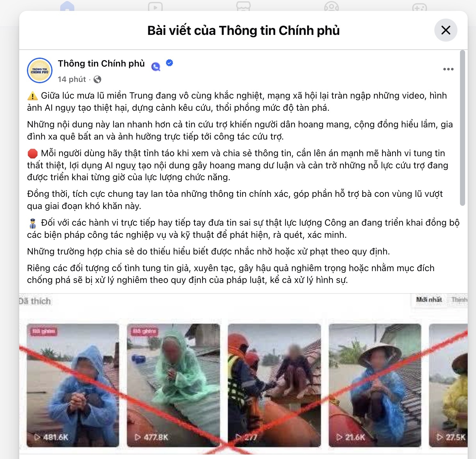This screenshot has width=476, height=459.
Task: Click the globe public-audience icon
Action: (97, 79)
